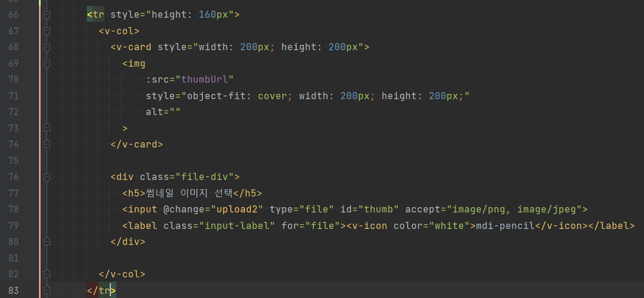The width and height of the screenshot is (644, 298).
Task: Click the mdi-pencil icon name text
Action: pyautogui.click(x=505, y=225)
